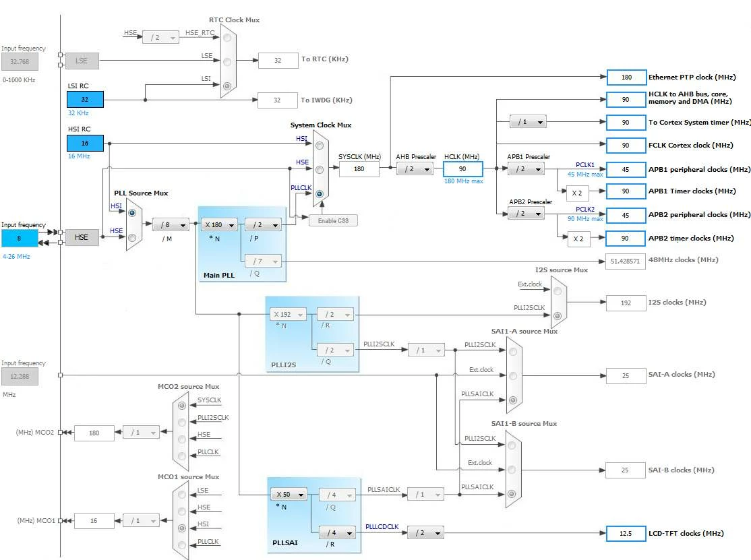The image size is (751, 560).
Task: Pick PLLSAICLK in the SAI1-A source Mux
Action: click(x=513, y=400)
